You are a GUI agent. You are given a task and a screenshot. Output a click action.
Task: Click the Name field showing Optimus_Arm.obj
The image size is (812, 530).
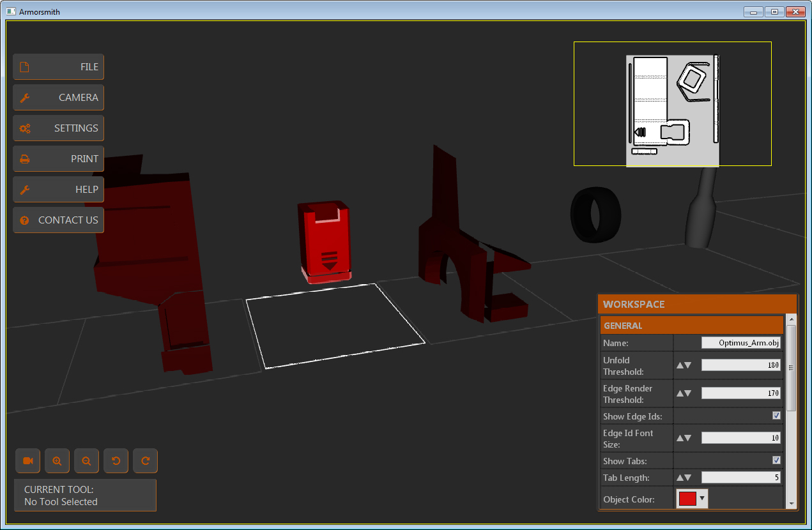pyautogui.click(x=741, y=343)
